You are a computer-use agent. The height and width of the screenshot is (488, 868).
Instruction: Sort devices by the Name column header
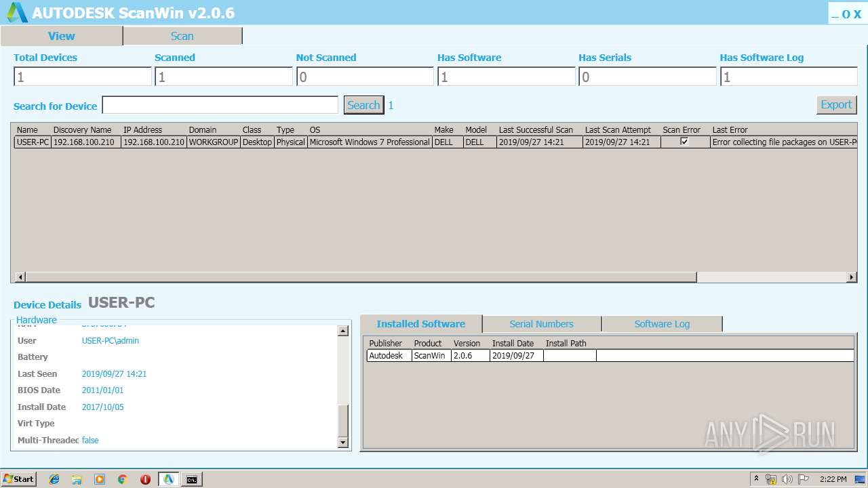(27, 129)
